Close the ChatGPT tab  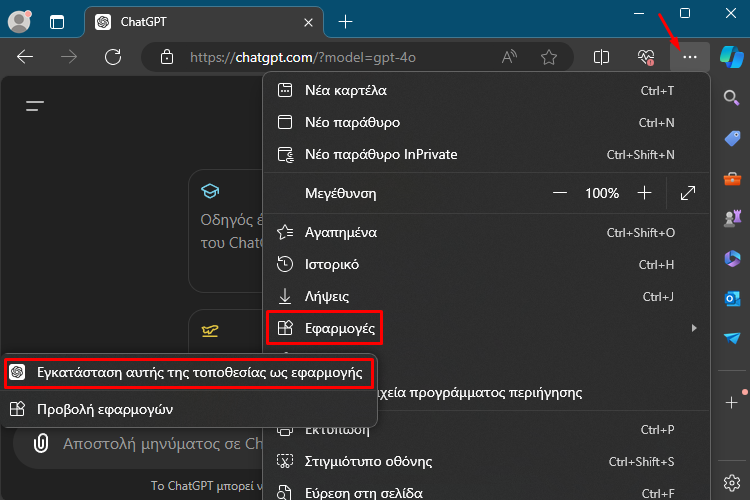point(309,22)
